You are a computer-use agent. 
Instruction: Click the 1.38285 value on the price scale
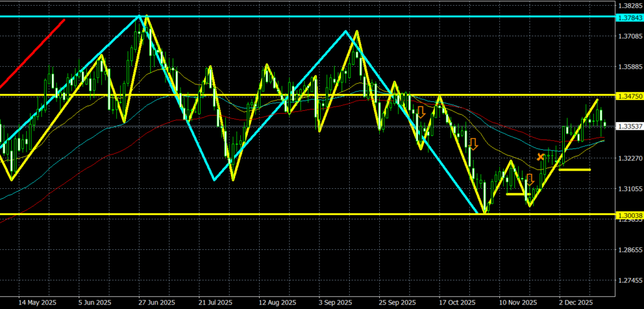pos(630,5)
